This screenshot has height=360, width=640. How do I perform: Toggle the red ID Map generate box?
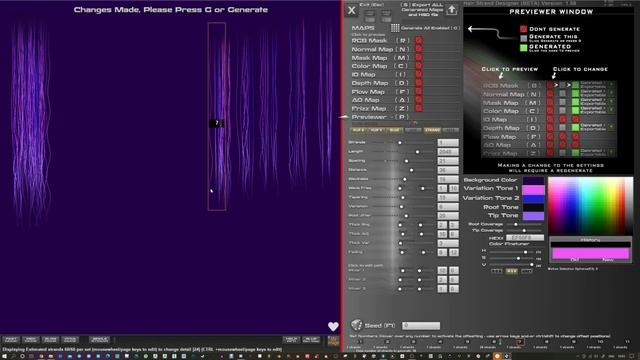pyautogui.click(x=418, y=74)
